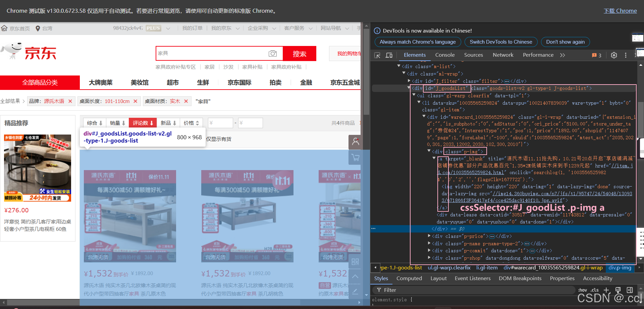Click the new style rule plus icon
Viewport: 644px width, 309px height.
(606, 290)
